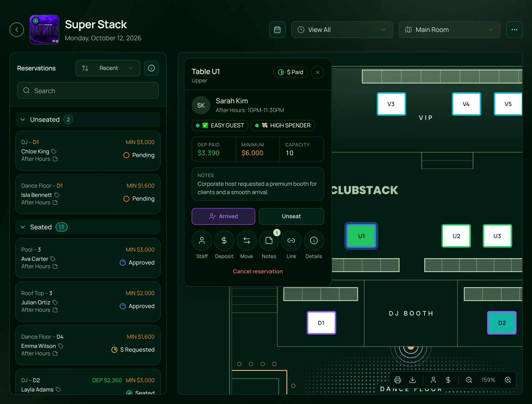532x404 pixels.
Task: Click the tag icon next to Chloe King
Action: pyautogui.click(x=54, y=151)
